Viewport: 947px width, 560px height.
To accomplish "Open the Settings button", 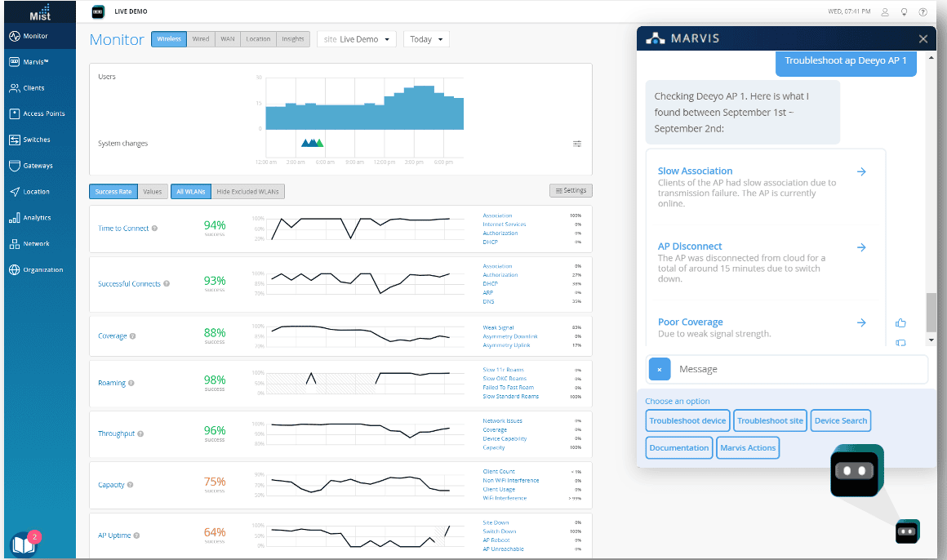I will coord(571,190).
